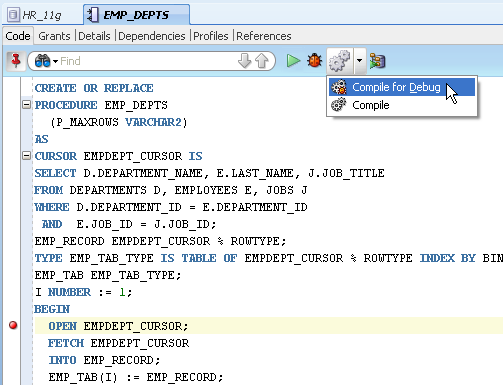Image resolution: width=503 pixels, height=385 pixels.
Task: Click the ladybug Debug icon
Action: coord(314,61)
